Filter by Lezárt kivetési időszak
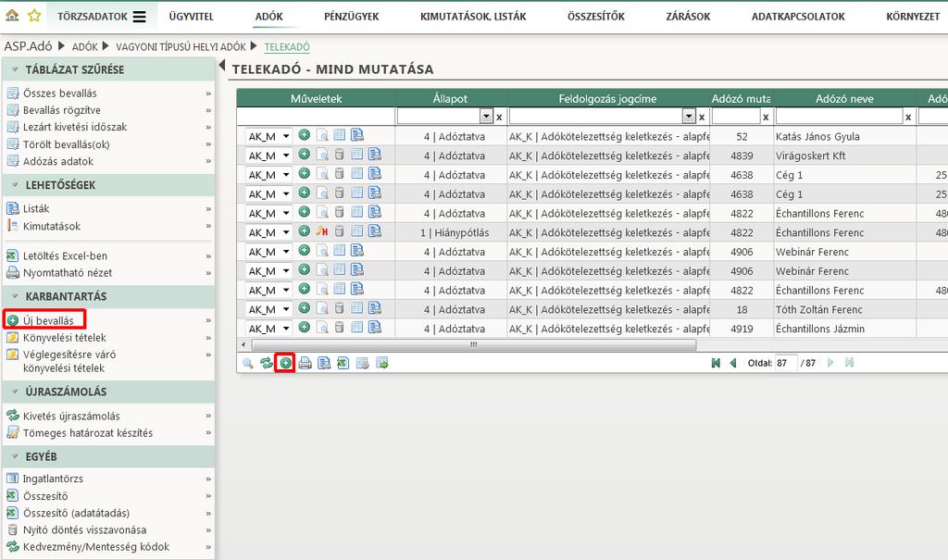 tap(75, 127)
